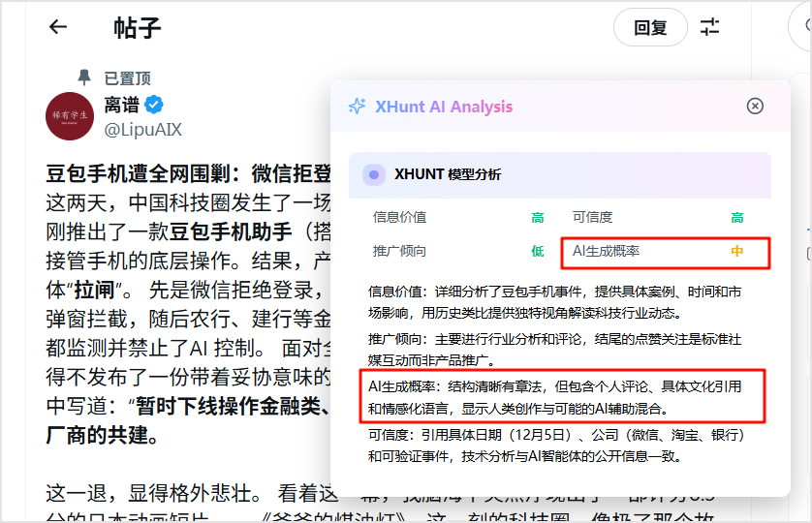Click the bold text 暂时下线操作金融类
The height and width of the screenshot is (523, 812).
pyautogui.click(x=228, y=406)
